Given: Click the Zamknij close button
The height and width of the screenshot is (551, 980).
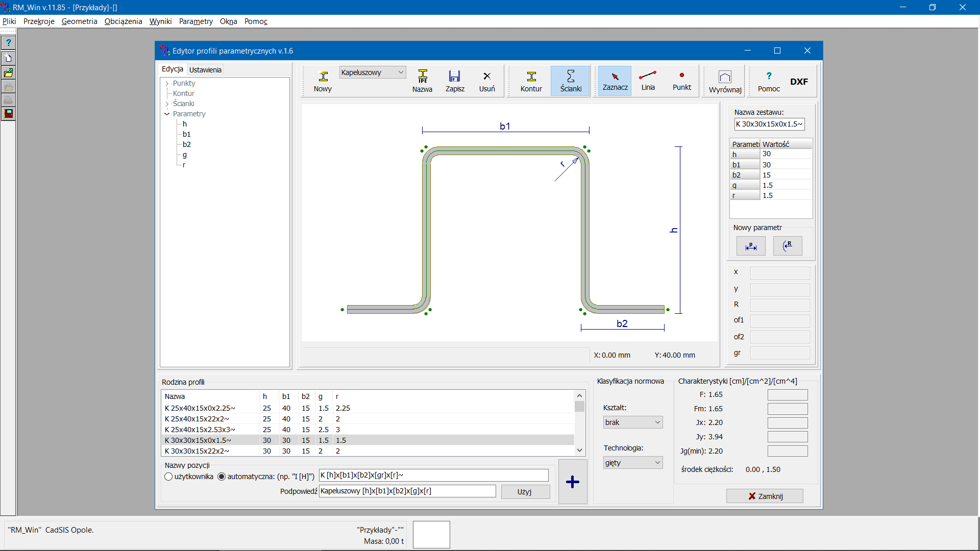Looking at the screenshot, I should point(765,496).
